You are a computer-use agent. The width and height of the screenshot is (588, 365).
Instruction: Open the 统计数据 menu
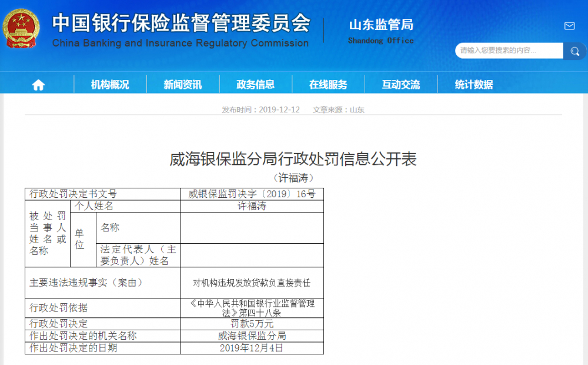[473, 84]
